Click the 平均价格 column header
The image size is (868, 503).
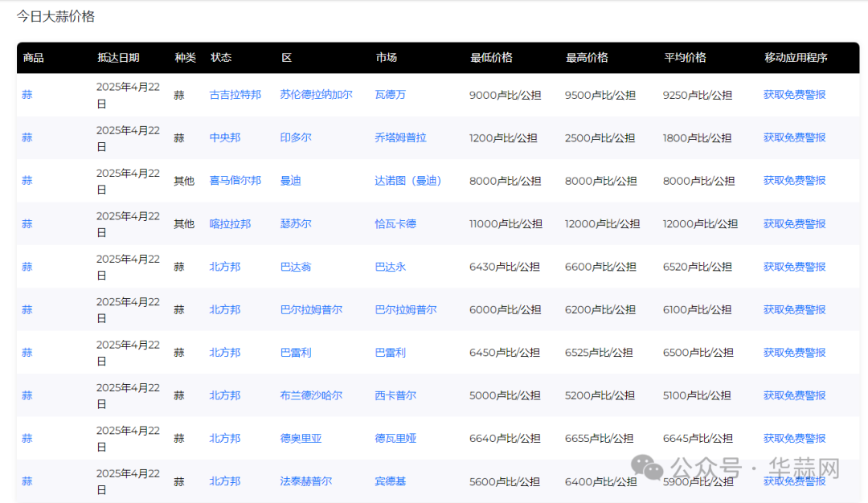point(685,58)
